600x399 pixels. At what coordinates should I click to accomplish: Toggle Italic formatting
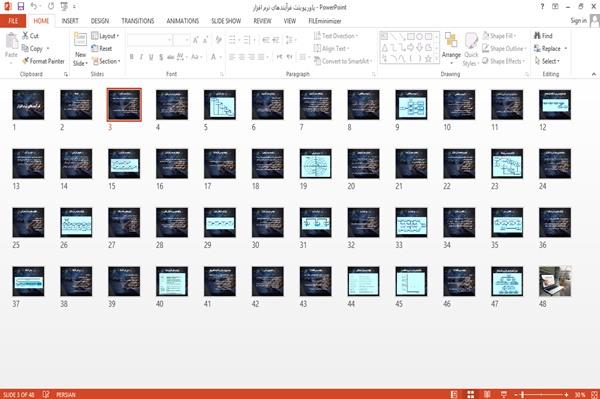(141, 57)
